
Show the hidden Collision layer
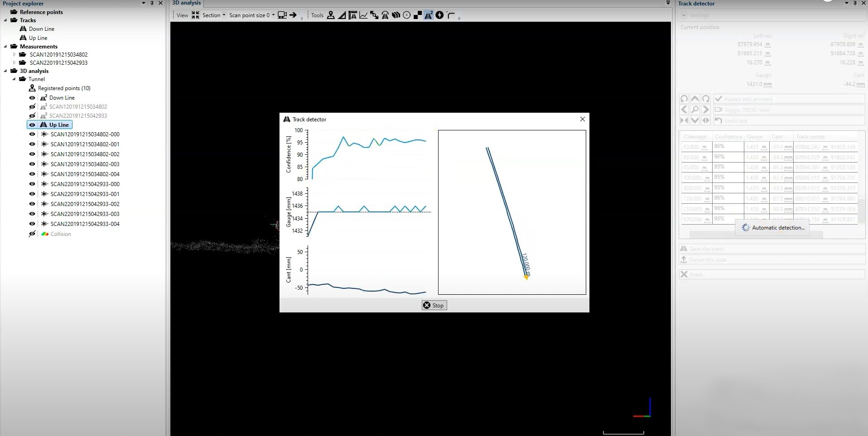(x=32, y=234)
